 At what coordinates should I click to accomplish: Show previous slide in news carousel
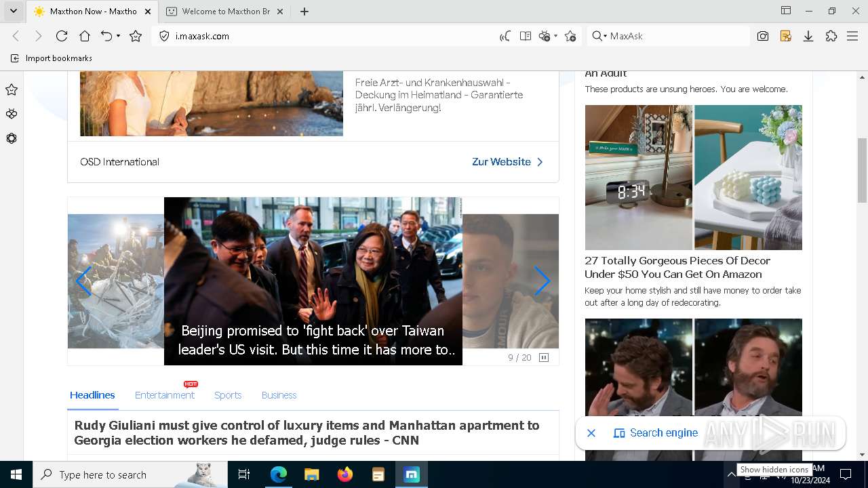point(83,281)
